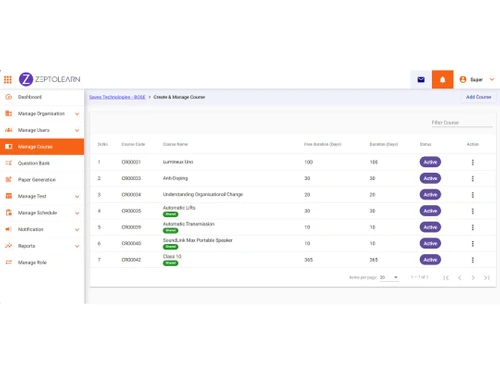Select Manage Users menu item
The image size is (500, 375).
(34, 130)
